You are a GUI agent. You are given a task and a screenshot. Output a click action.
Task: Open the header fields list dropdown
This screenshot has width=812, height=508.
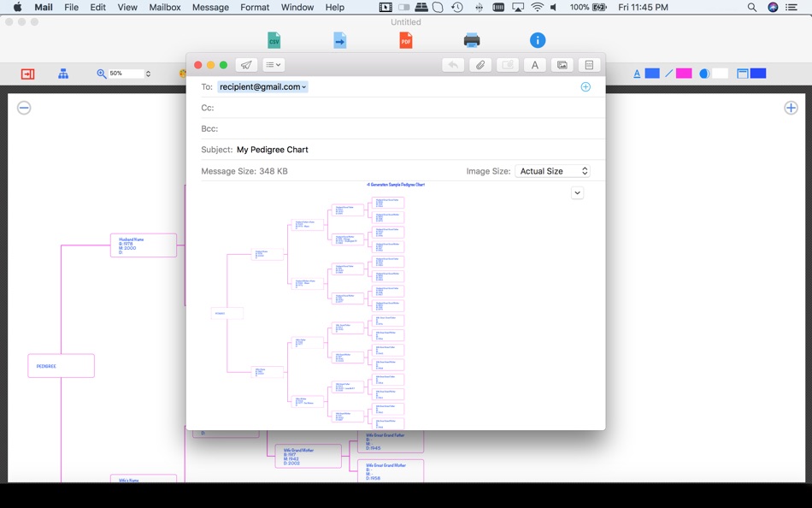click(x=273, y=65)
